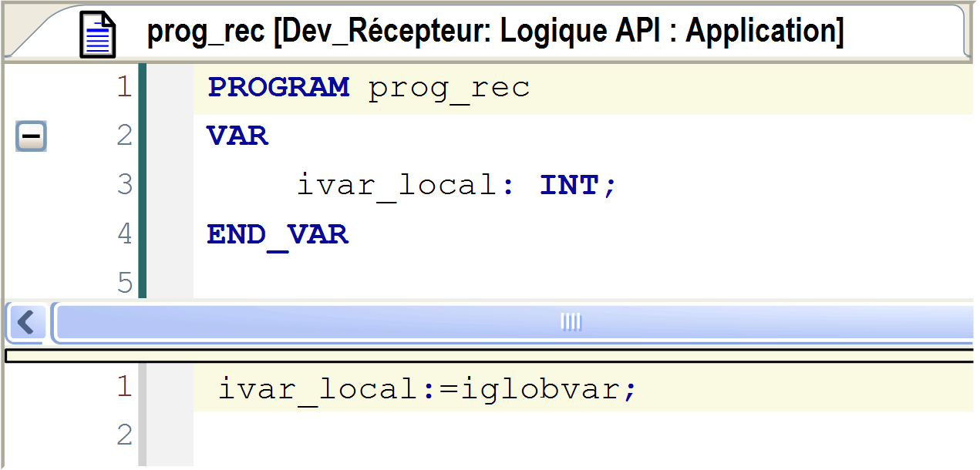The height and width of the screenshot is (470, 980).
Task: Click the VAR keyword in declarations
Action: [x=237, y=136]
